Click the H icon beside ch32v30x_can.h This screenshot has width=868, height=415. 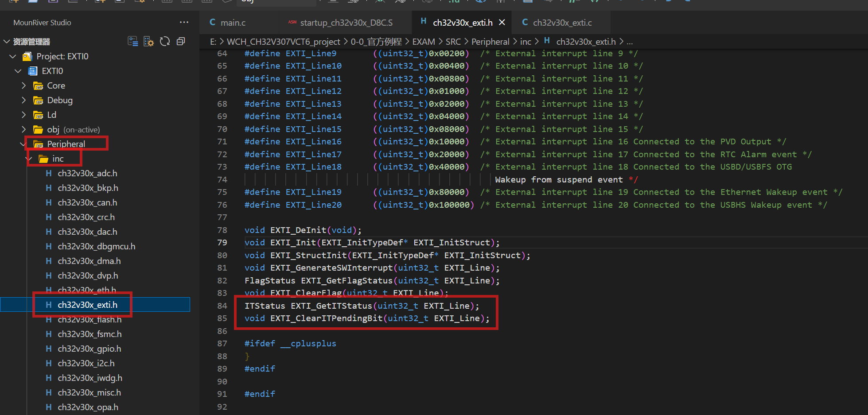[x=49, y=202]
